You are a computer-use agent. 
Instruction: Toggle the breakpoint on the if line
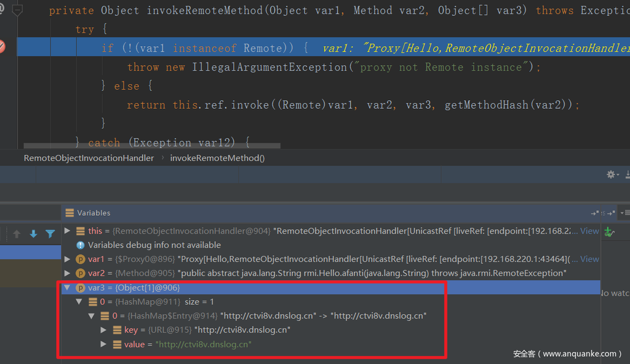coord(2,47)
